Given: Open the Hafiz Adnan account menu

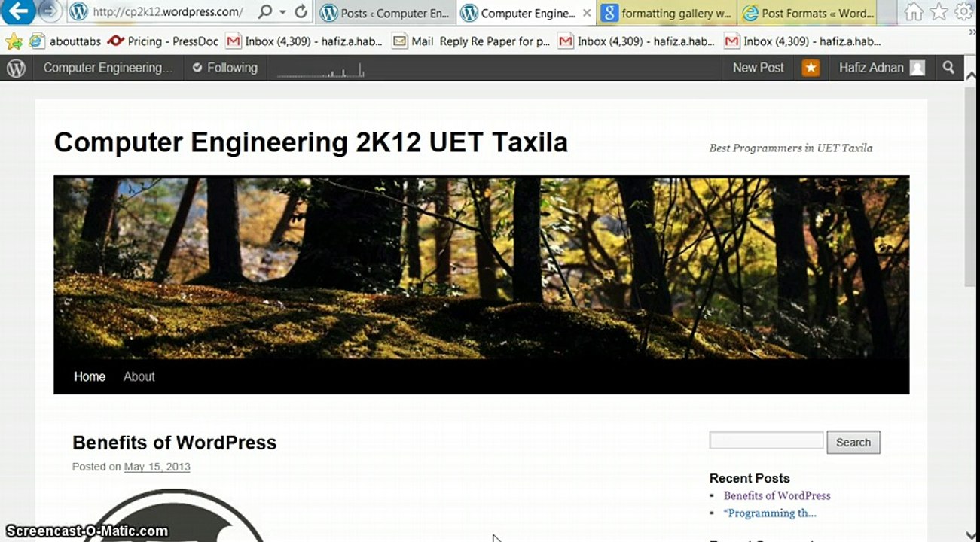Looking at the screenshot, I should click(x=881, y=68).
